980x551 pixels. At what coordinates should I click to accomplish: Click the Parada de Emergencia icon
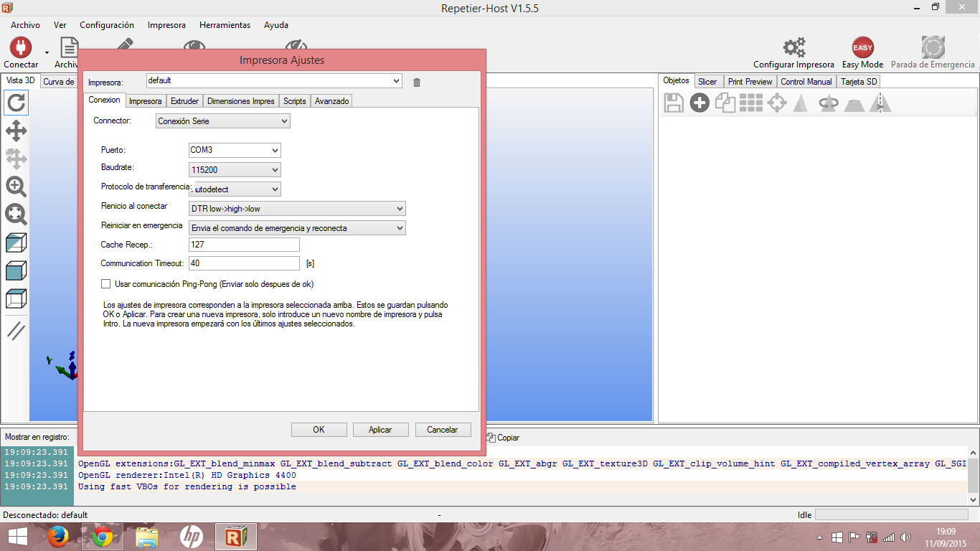[933, 47]
